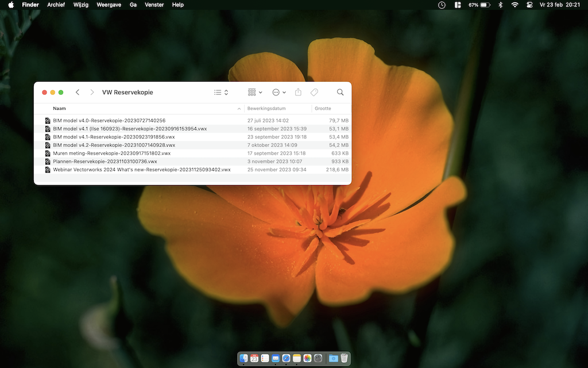Open Photos from the Dock
This screenshot has width=588, height=368.
click(x=307, y=358)
